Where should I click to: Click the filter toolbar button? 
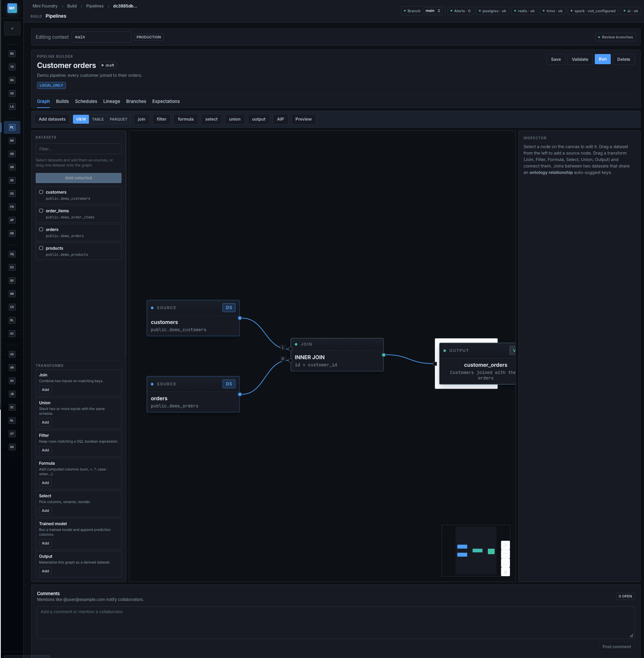pos(162,119)
